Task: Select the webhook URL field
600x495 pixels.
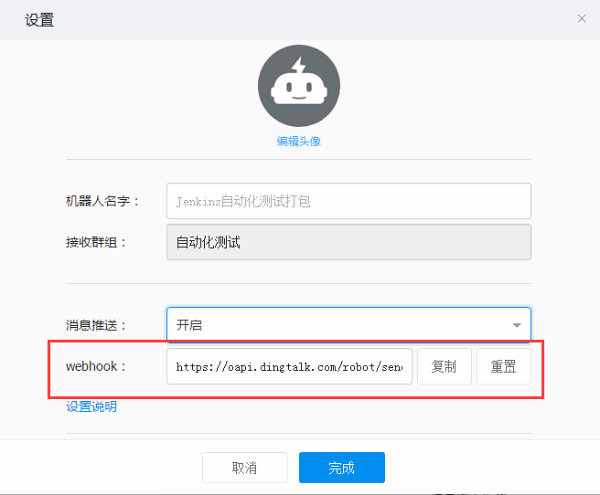Action: coord(289,366)
